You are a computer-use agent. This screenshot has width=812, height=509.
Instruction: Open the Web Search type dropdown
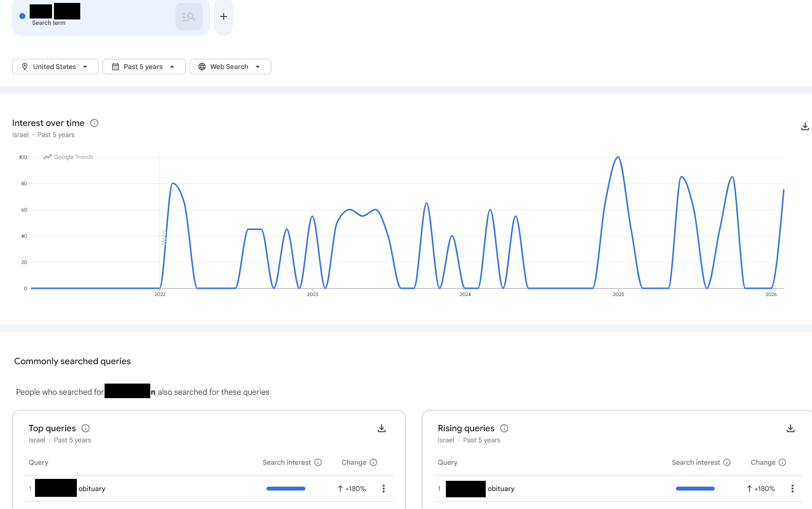pyautogui.click(x=230, y=67)
